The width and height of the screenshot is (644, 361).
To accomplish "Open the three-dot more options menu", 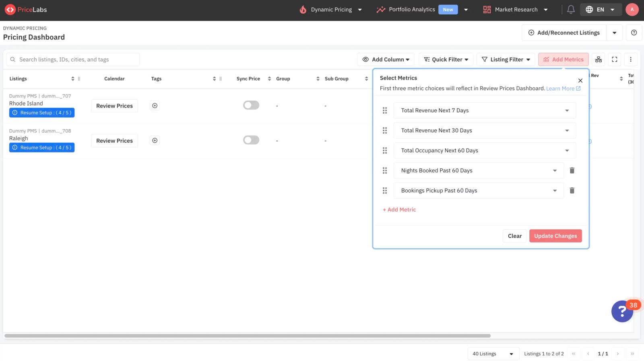I will click(x=631, y=60).
